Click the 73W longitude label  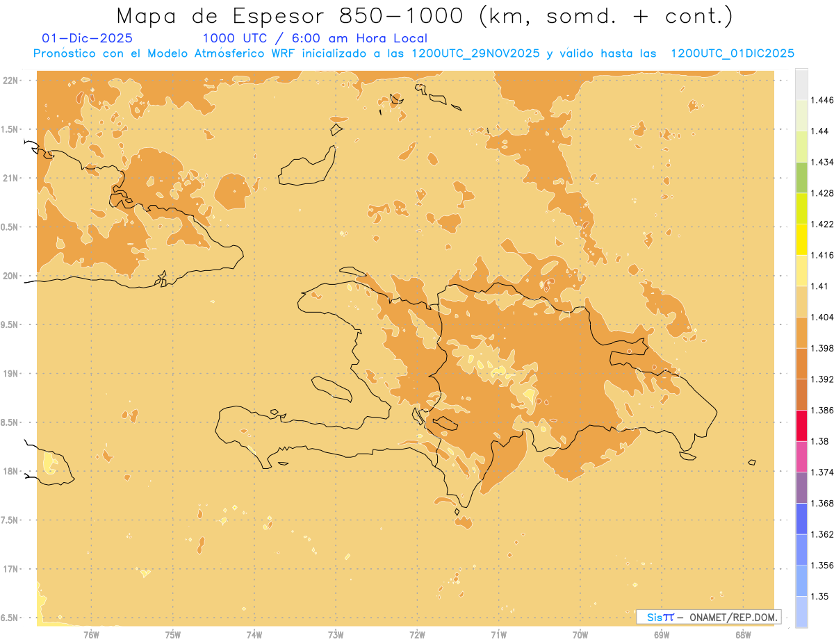tap(336, 634)
